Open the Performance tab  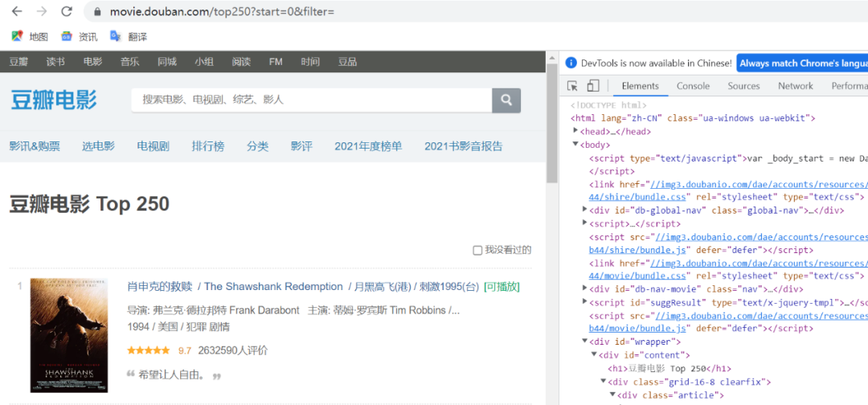(850, 86)
